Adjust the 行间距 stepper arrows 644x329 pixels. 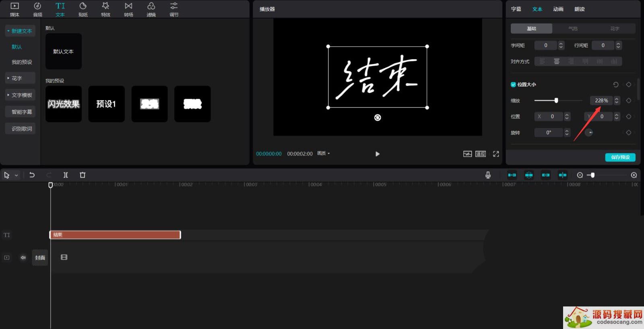618,46
